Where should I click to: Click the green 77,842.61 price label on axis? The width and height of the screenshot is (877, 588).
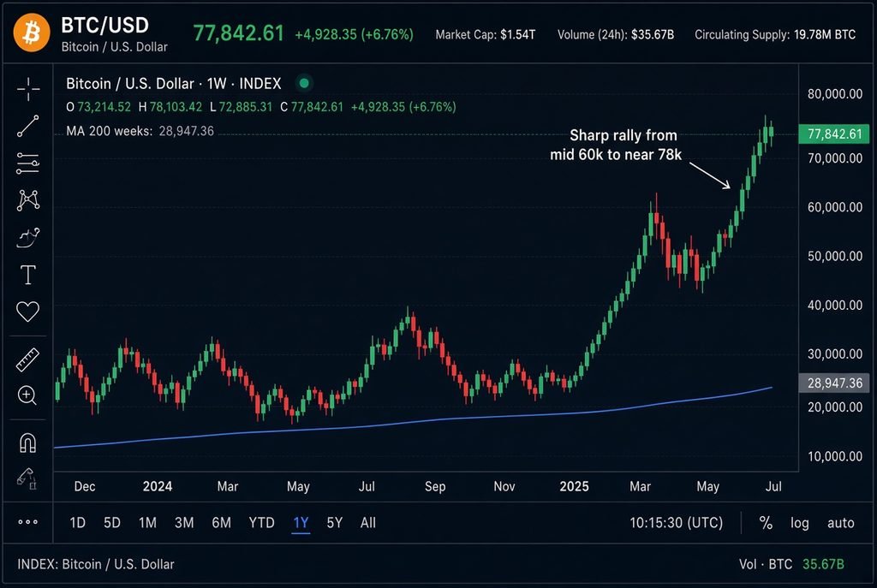(834, 134)
